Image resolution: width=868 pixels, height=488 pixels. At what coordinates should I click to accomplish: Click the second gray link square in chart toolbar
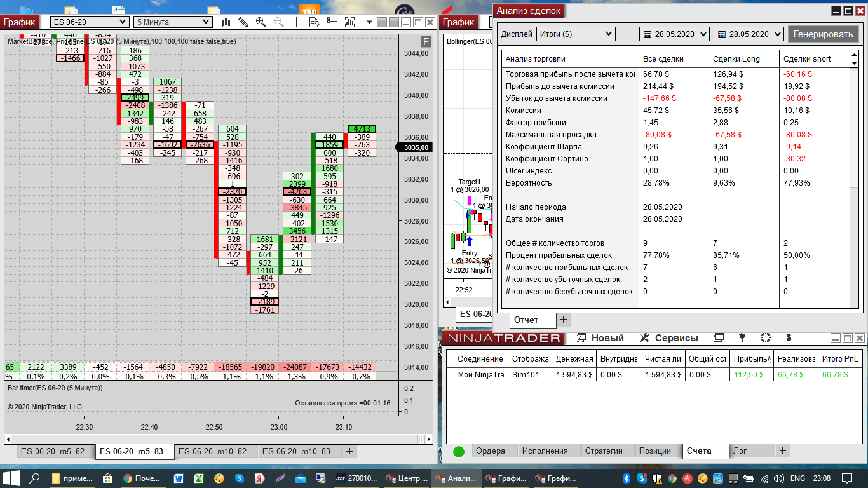394,22
